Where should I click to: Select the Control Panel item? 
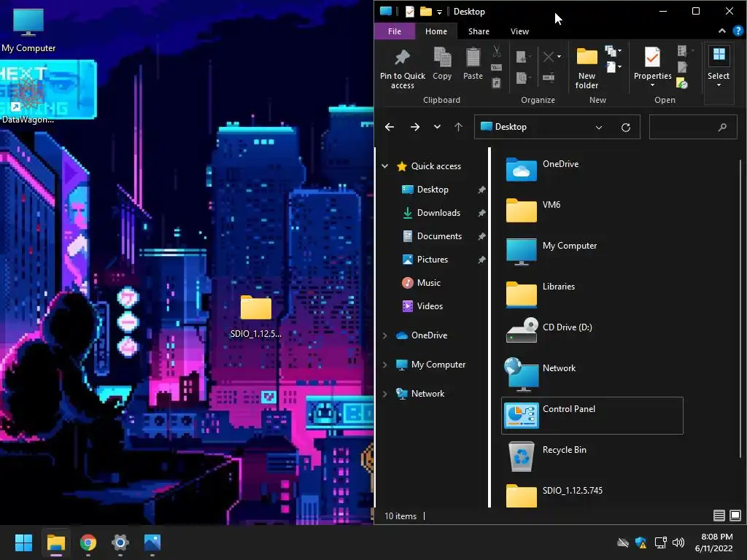tap(592, 415)
